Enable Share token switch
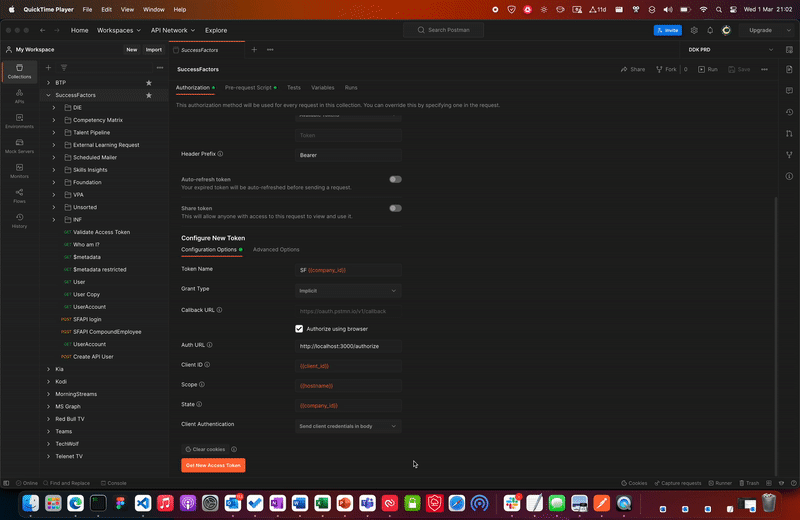 (x=395, y=208)
